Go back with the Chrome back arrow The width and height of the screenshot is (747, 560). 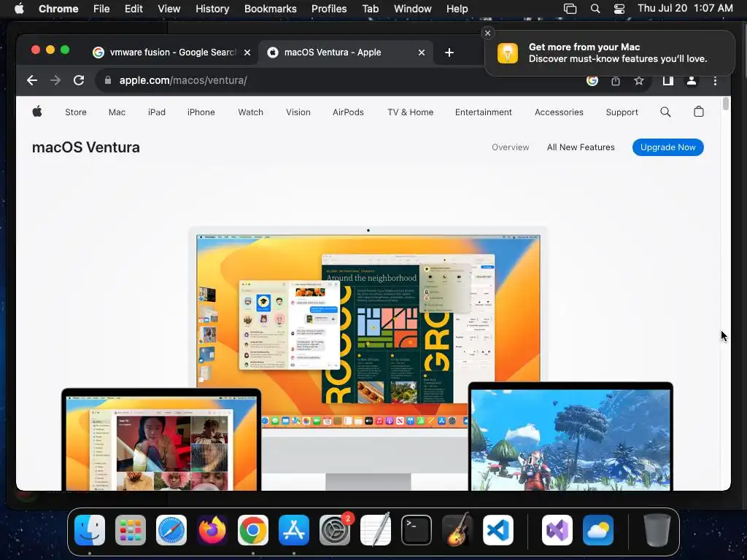click(32, 80)
